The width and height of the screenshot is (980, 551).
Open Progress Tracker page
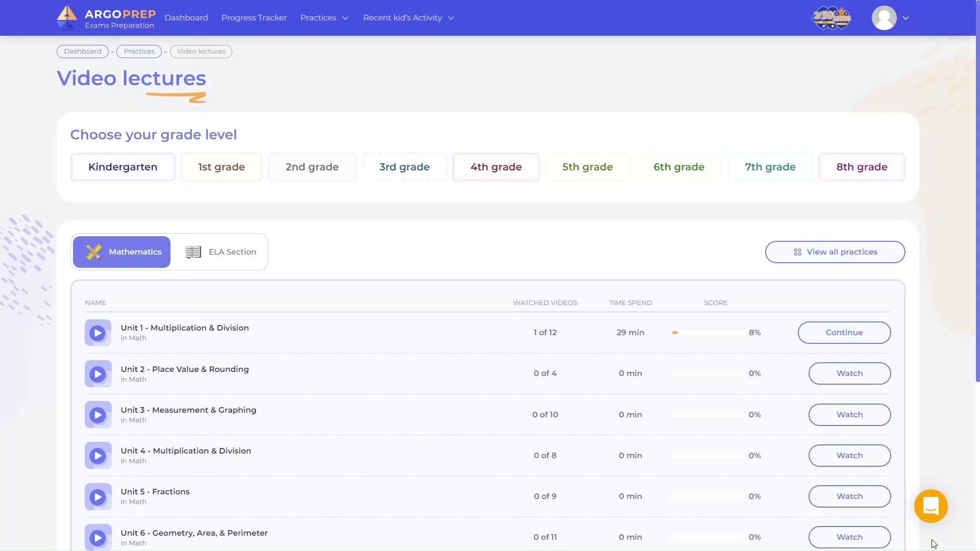coord(254,18)
